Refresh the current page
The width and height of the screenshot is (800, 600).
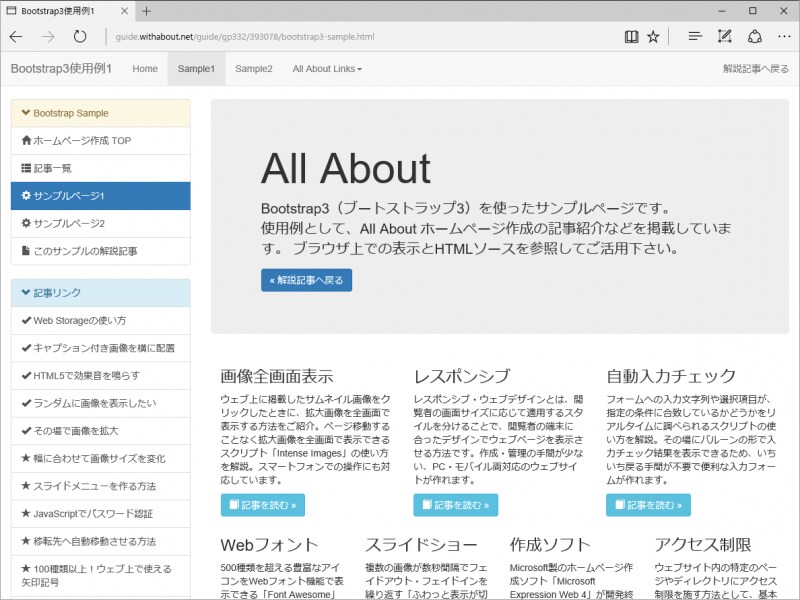tap(80, 37)
